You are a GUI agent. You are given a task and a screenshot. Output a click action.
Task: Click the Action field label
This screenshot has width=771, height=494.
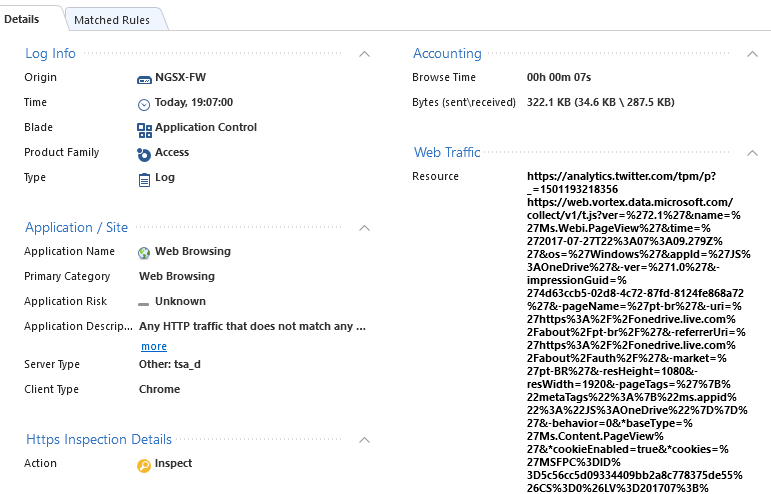pos(40,463)
